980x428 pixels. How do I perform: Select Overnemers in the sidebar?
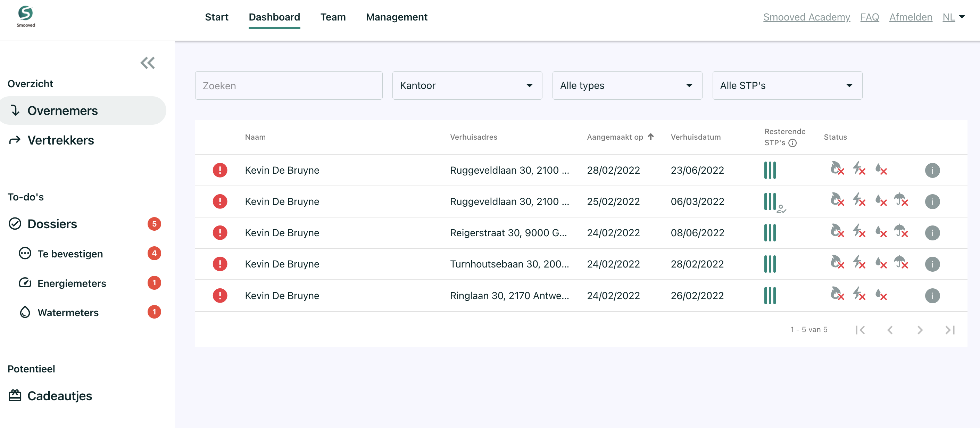click(83, 111)
